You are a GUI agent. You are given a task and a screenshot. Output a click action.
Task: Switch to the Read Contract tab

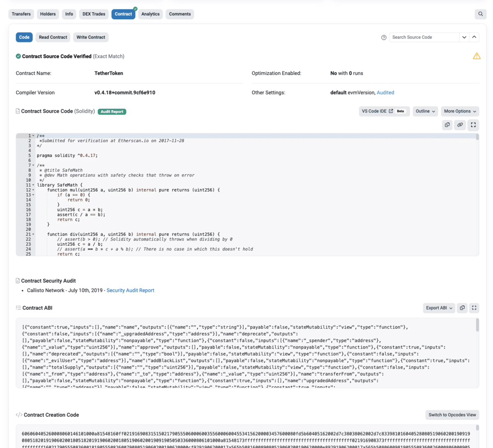(x=53, y=37)
